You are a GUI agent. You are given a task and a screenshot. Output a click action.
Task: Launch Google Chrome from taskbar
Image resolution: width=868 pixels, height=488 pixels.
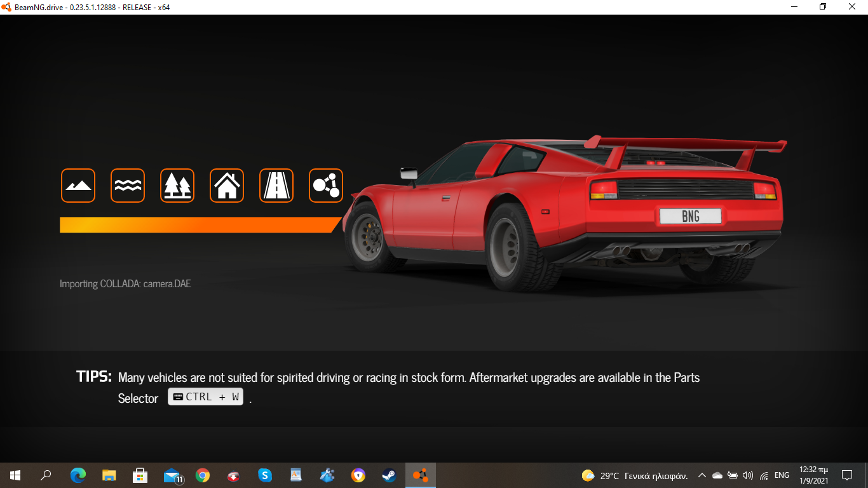pos(203,475)
